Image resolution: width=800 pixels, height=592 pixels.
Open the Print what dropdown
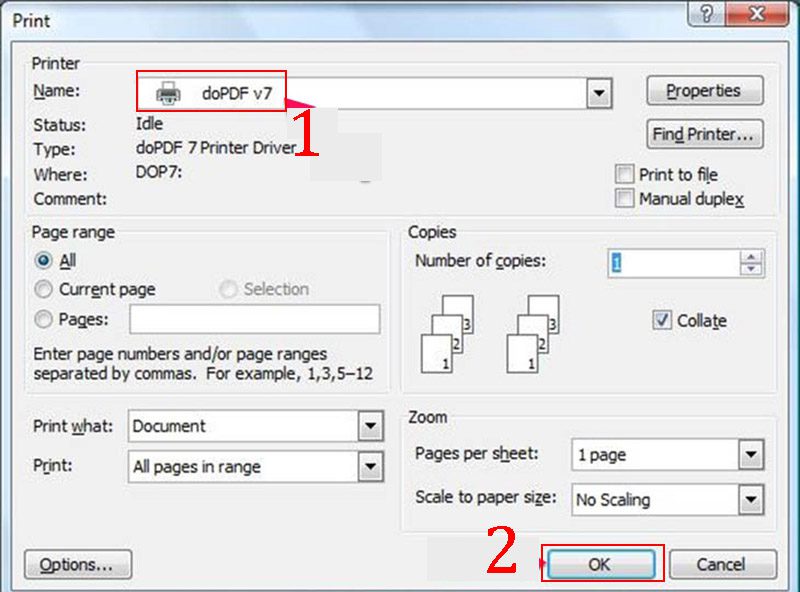369,426
